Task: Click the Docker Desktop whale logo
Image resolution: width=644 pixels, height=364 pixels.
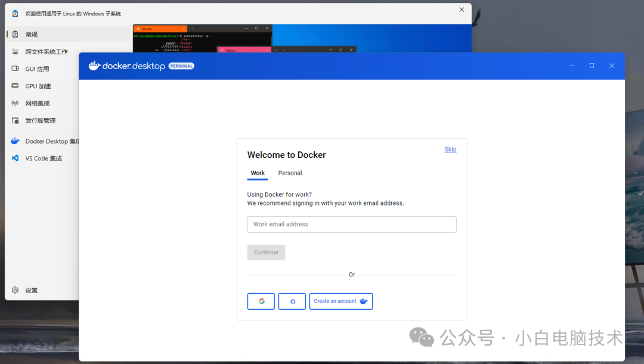Action: coord(94,66)
